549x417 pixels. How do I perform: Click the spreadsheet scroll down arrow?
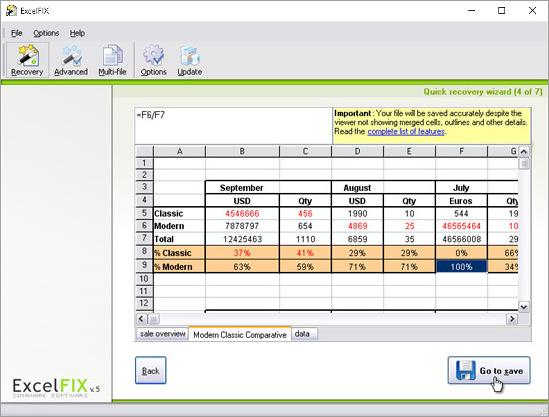coord(523,307)
